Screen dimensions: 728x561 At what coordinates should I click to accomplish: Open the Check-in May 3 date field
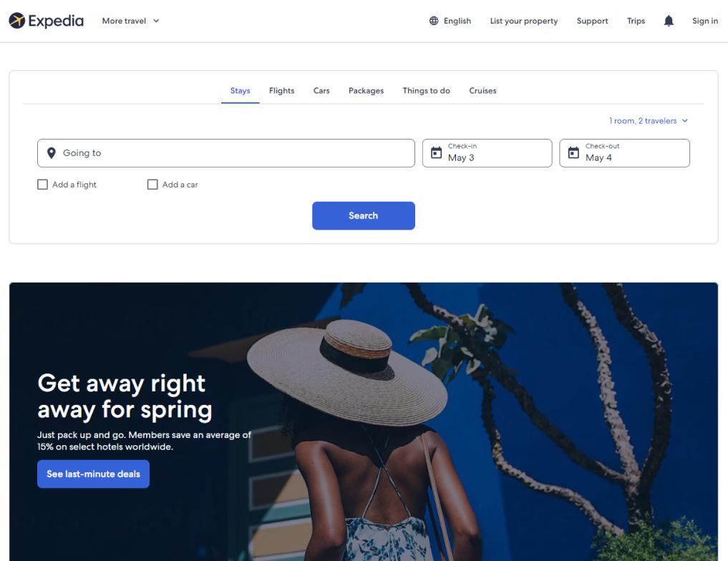click(x=487, y=153)
